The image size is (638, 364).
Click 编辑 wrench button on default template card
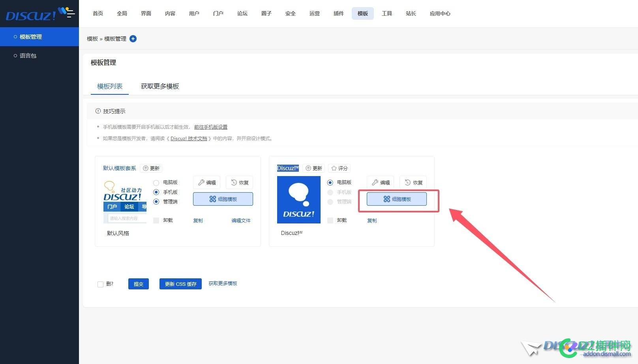(207, 182)
